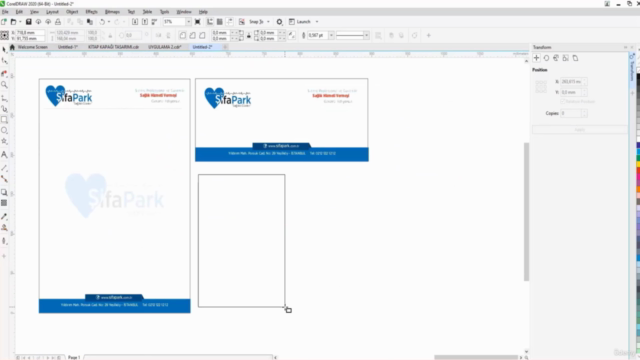Select the Drop Shadow tool
The width and height of the screenshot is (640, 360).
[4, 192]
